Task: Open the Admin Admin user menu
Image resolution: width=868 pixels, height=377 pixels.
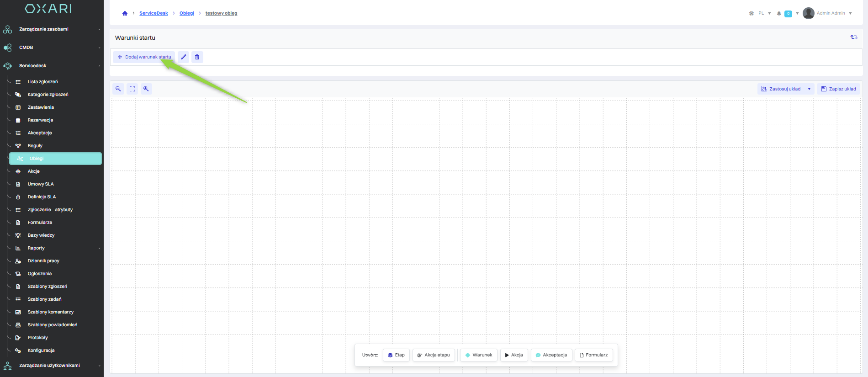Action: (x=828, y=13)
